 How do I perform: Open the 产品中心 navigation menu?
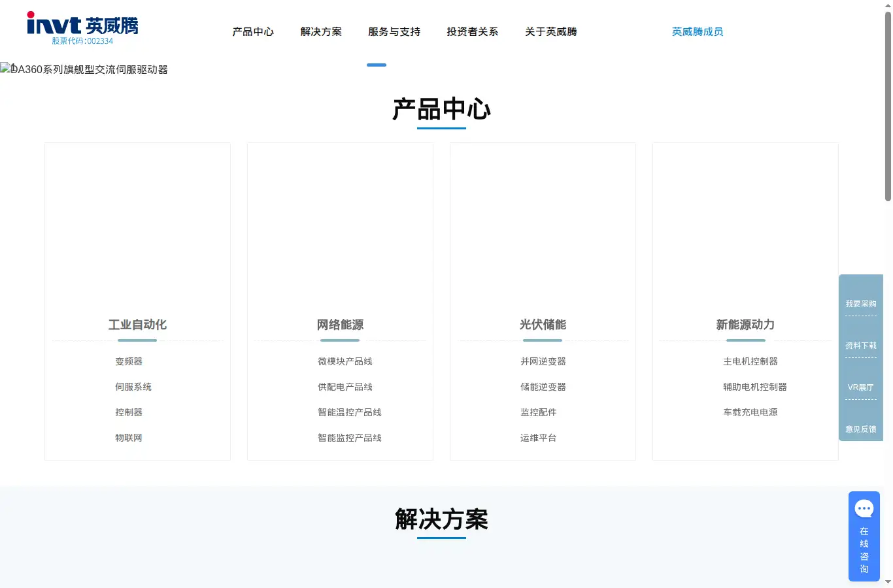pyautogui.click(x=253, y=31)
